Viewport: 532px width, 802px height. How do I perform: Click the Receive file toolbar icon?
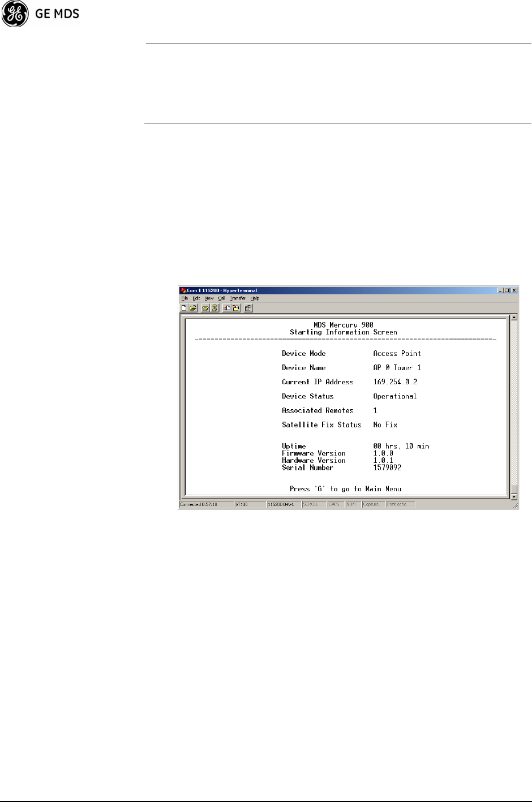click(236, 308)
